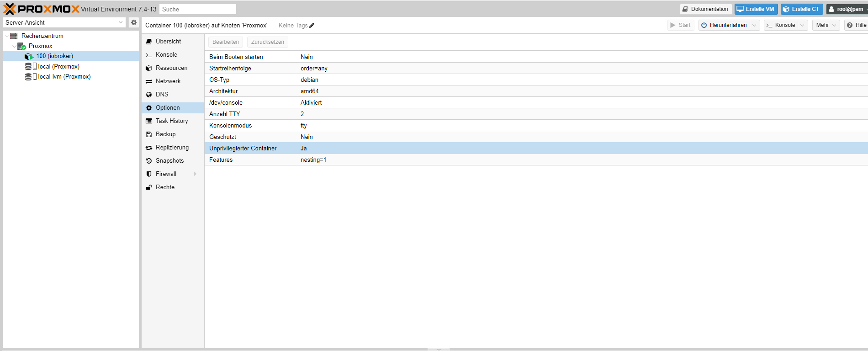This screenshot has width=868, height=351.
Task: Expand the Firewall submenu arrow
Action: 195,174
